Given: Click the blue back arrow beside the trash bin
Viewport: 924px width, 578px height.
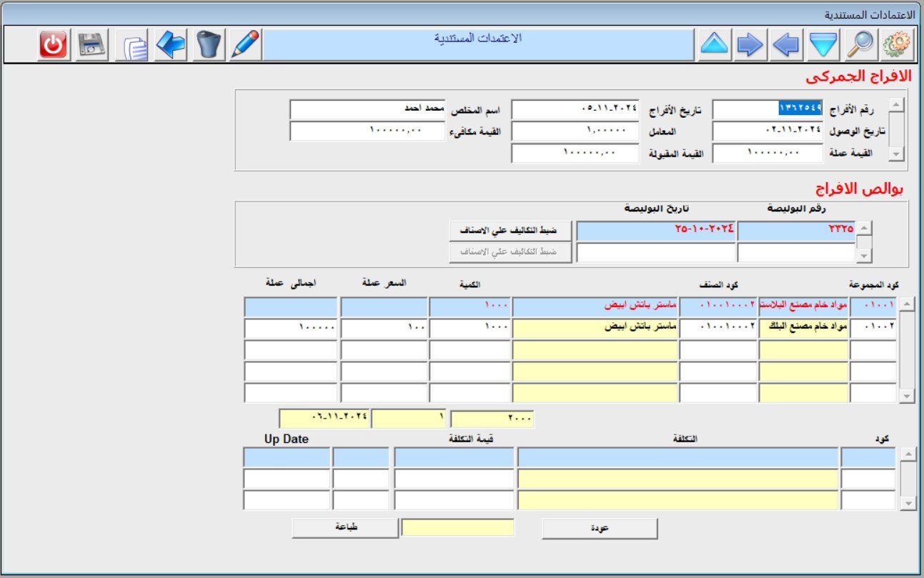Looking at the screenshot, I should click(171, 45).
